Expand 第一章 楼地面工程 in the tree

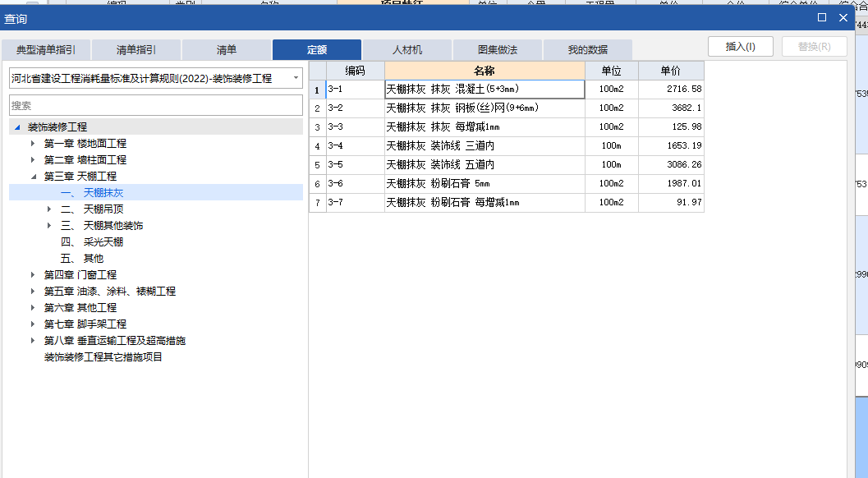click(32, 143)
